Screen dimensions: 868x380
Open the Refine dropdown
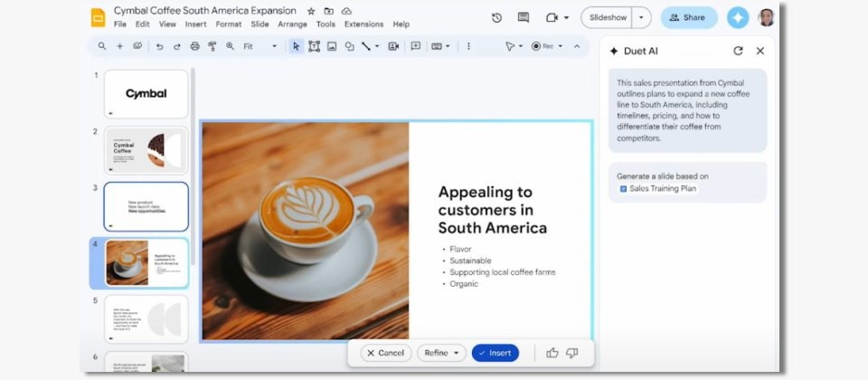442,353
